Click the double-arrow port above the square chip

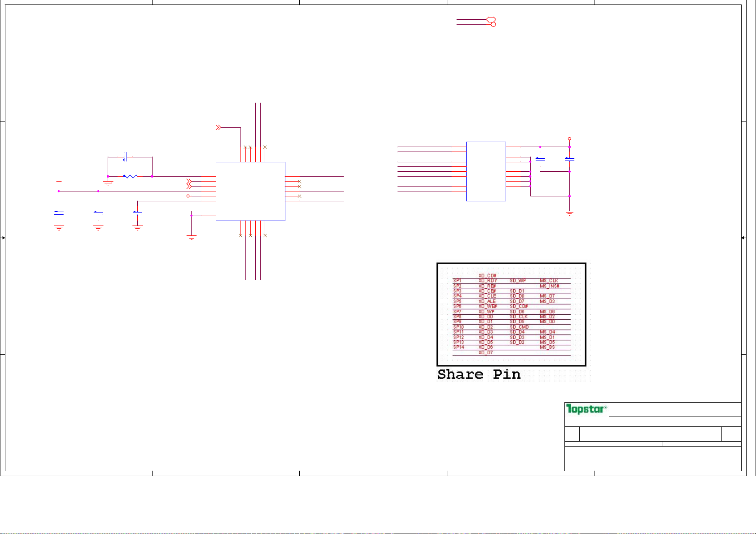tap(218, 128)
